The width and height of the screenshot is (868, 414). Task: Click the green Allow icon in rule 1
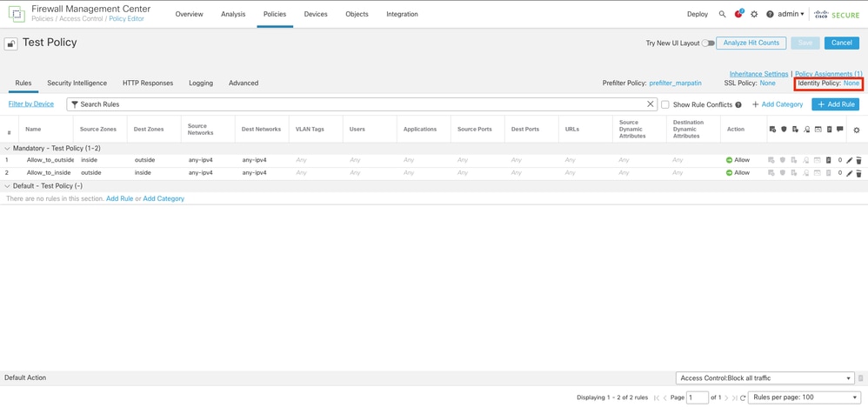point(729,160)
